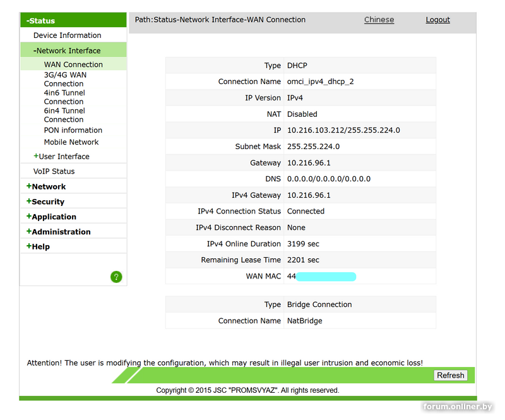Image resolution: width=505 pixels, height=420 pixels.
Task: Switch language to Chinese
Action: [379, 20]
